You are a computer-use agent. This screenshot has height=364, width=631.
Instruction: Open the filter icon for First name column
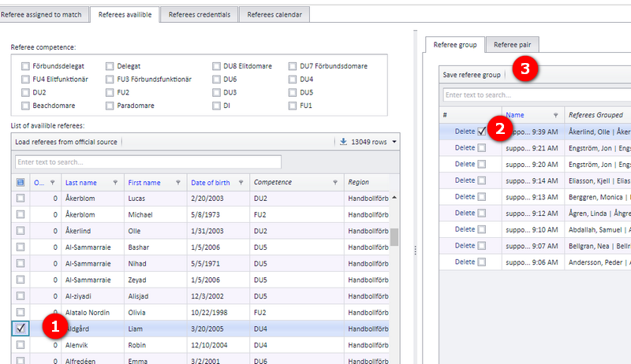coord(178,183)
